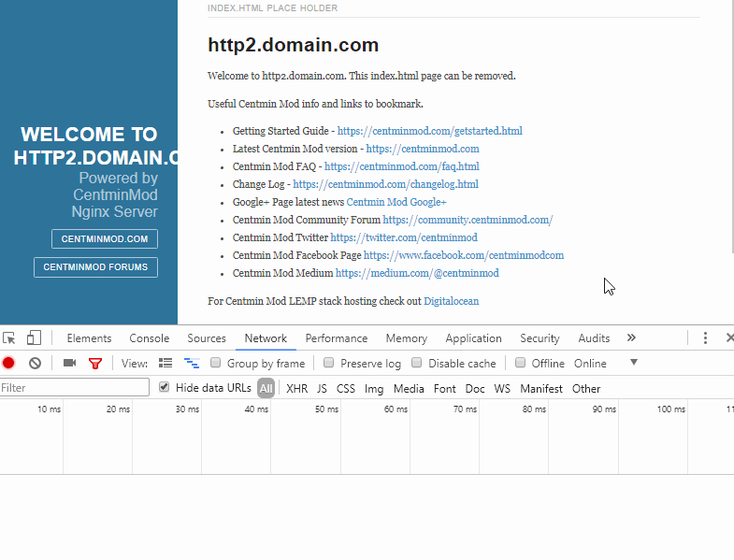Open the Audits tab

594,338
